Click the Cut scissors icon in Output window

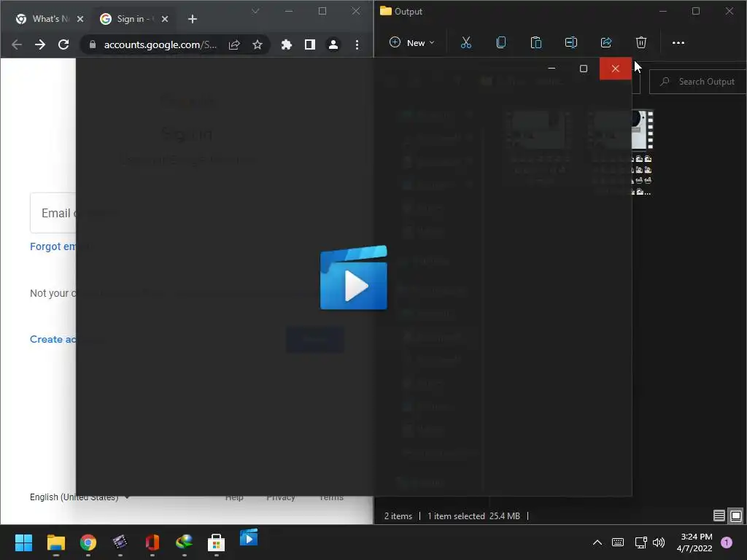[x=466, y=43]
